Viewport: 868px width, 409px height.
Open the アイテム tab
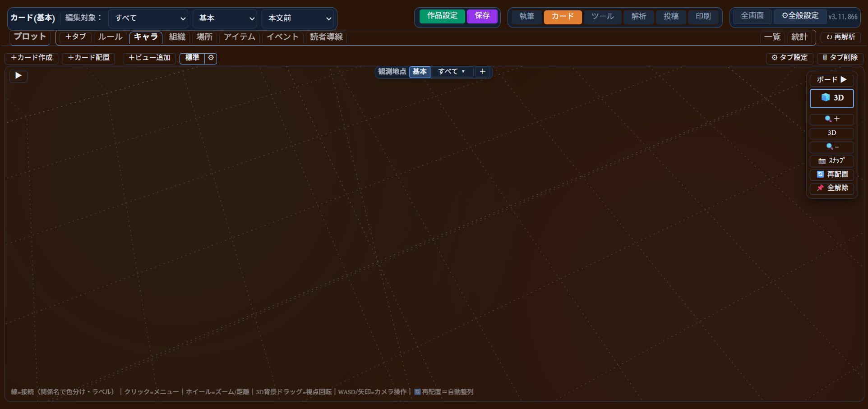pyautogui.click(x=240, y=37)
